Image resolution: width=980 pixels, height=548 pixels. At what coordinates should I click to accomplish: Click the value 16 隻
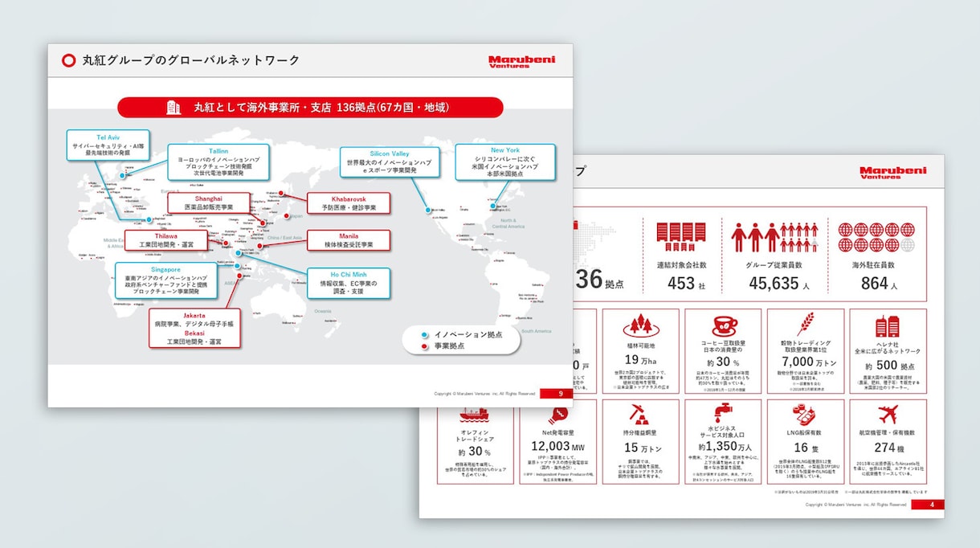pyautogui.click(x=807, y=448)
